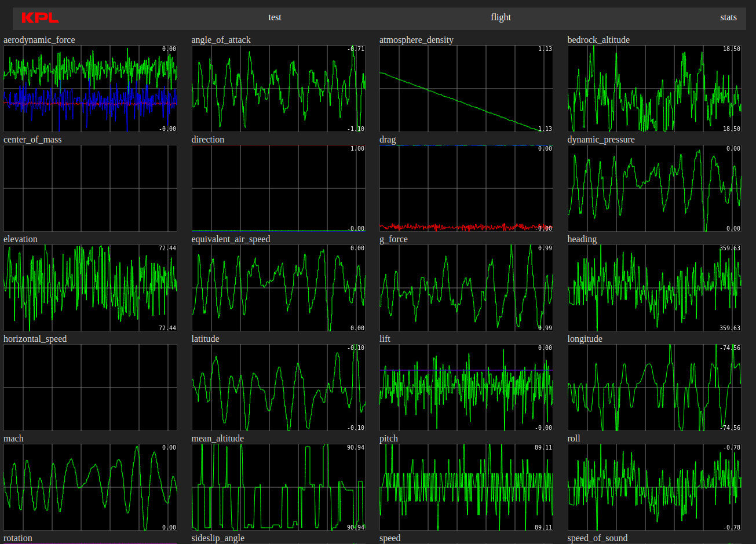The height and width of the screenshot is (544, 756).
Task: Click the g_force label
Action: tap(394, 239)
